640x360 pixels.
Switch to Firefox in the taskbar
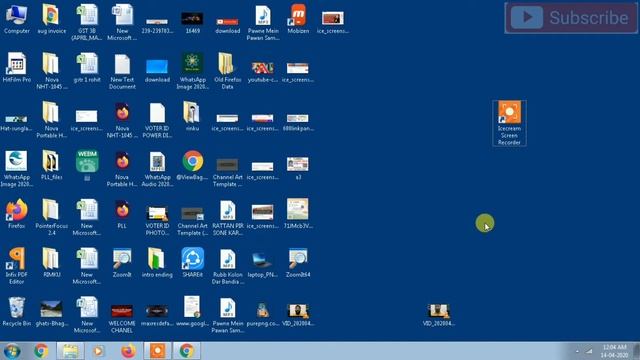pyautogui.click(x=128, y=351)
